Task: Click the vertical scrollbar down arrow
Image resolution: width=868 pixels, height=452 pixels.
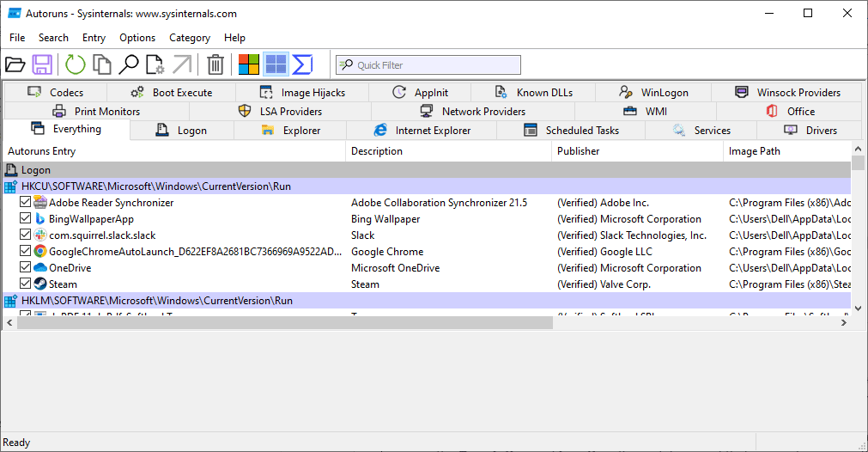Action: 858,308
